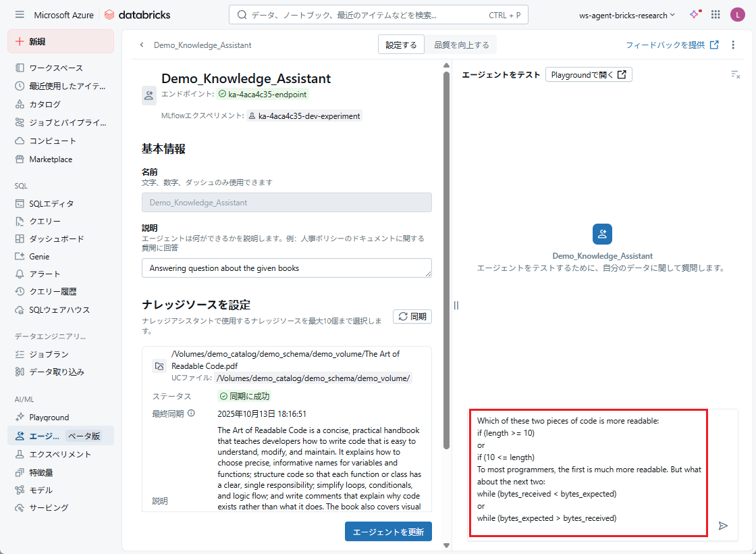
Task: Open SQLウェアハウス in the sidebar
Action: click(61, 310)
